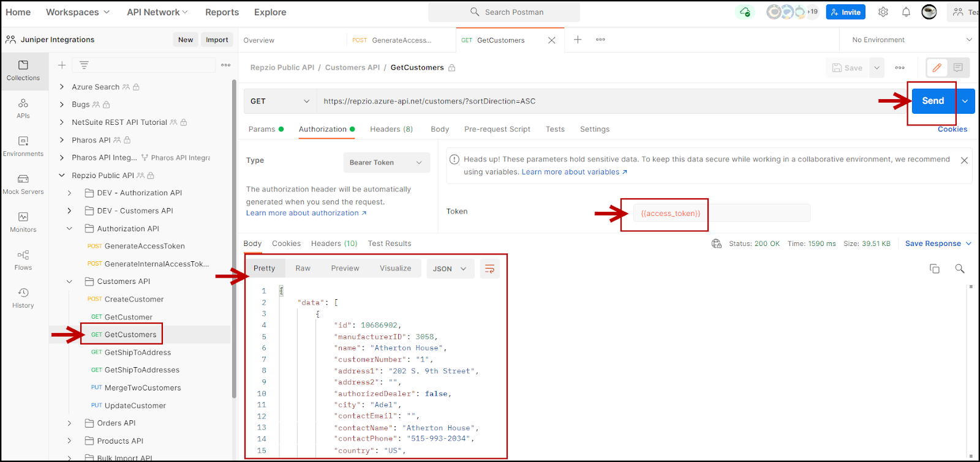The image size is (980, 462).
Task: Click the Invite button
Action: (845, 12)
